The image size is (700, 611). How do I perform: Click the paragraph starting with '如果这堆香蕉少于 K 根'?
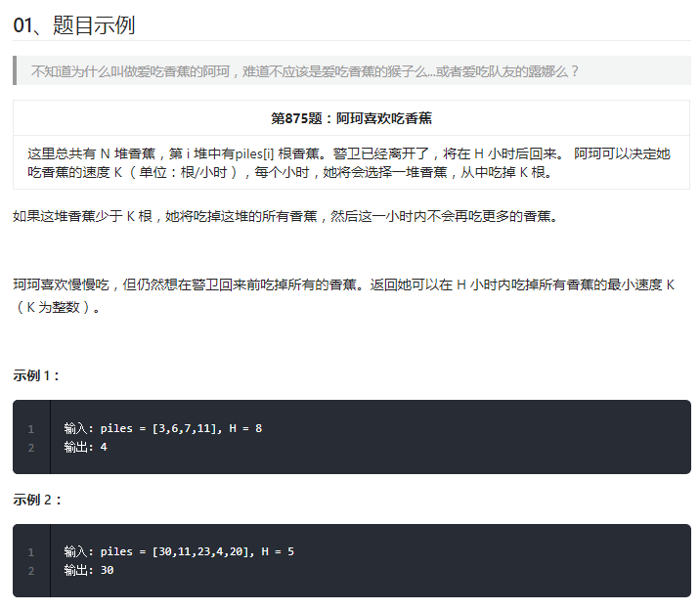285,216
